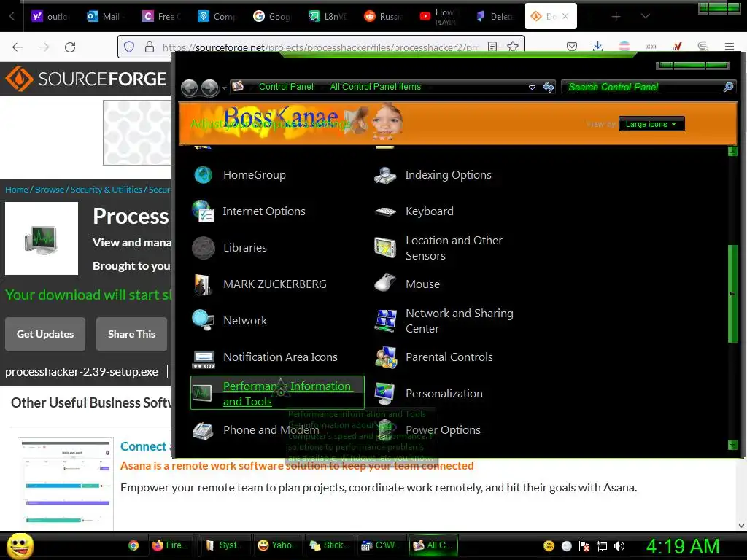Open Location and Other Sensors icon

[385, 248]
